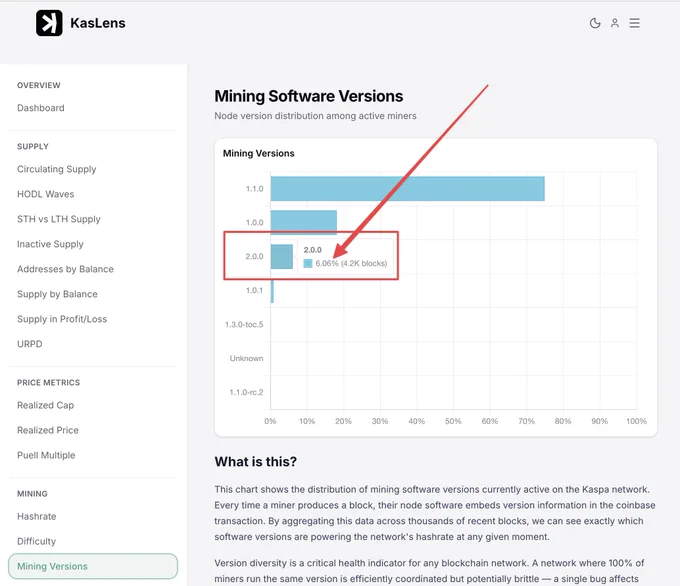Open the Supply in Profit/Loss page
Viewport: 680px width, 586px height.
click(62, 319)
